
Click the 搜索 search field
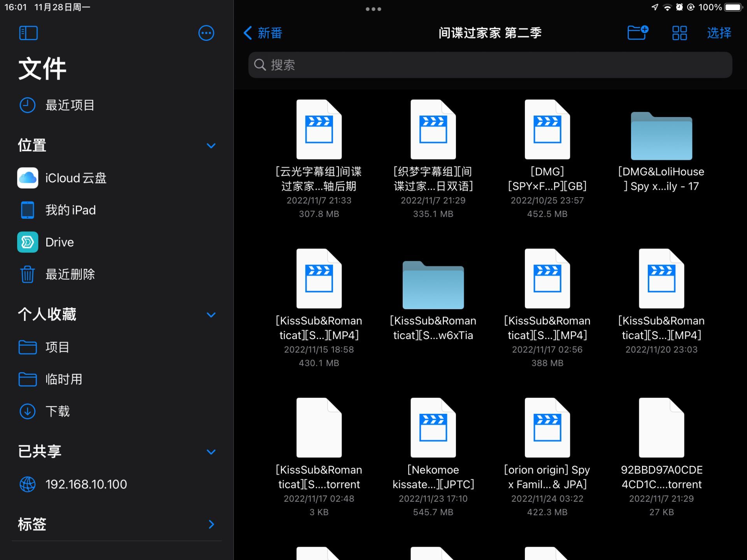coord(490,65)
